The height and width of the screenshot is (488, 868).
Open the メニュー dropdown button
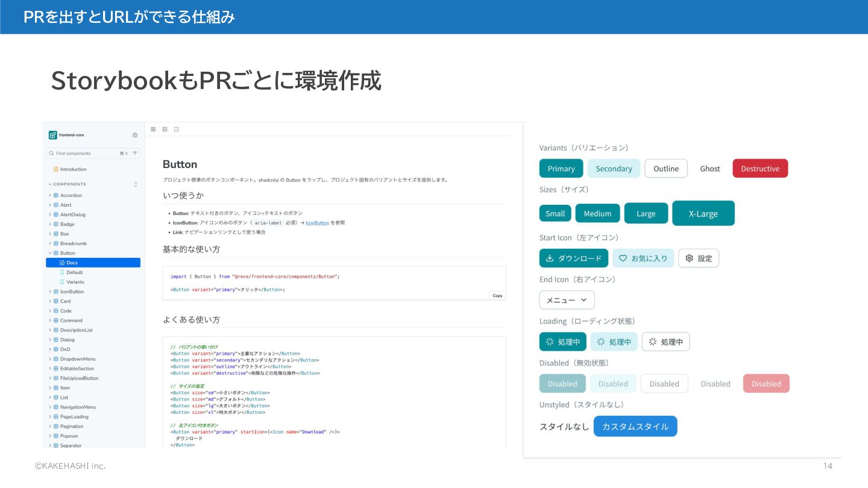click(x=567, y=299)
